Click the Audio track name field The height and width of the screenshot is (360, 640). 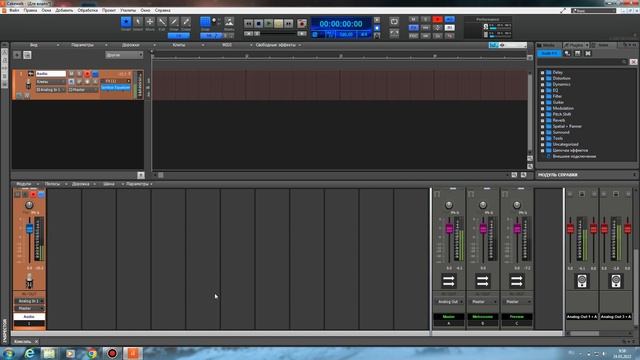point(51,74)
